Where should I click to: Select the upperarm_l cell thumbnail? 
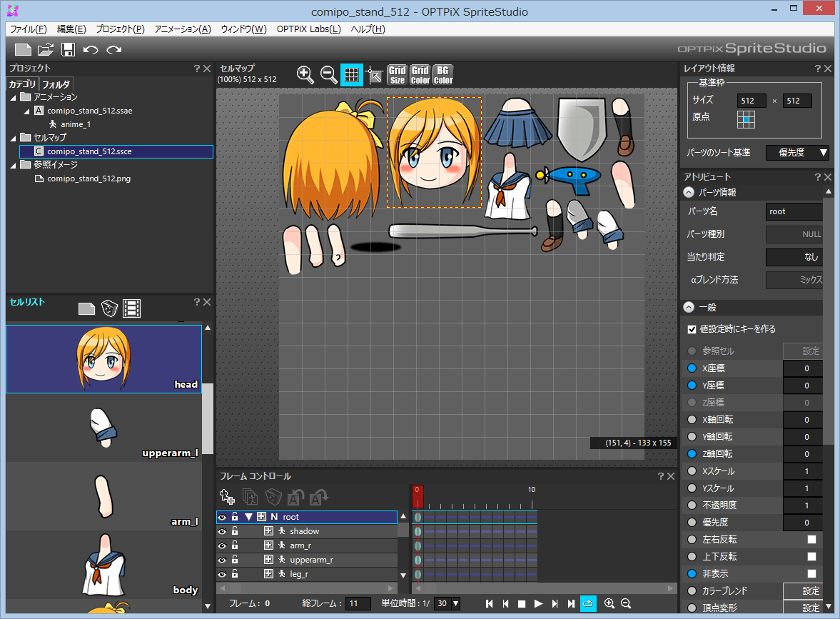(104, 428)
